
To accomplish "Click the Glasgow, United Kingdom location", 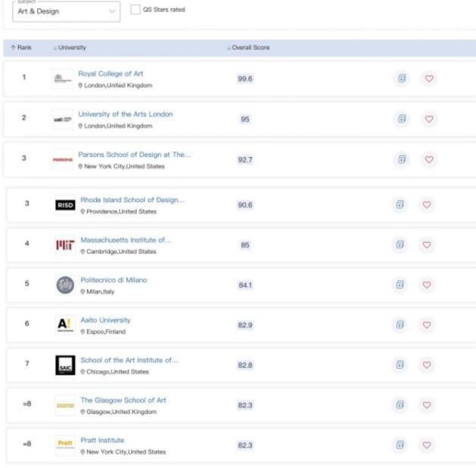I will tap(122, 411).
